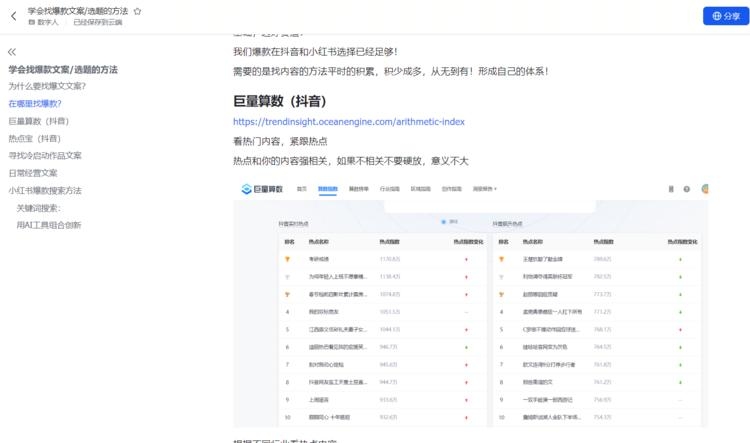Click the help question icon in screenshot
The image size is (750, 443).
coord(687,189)
